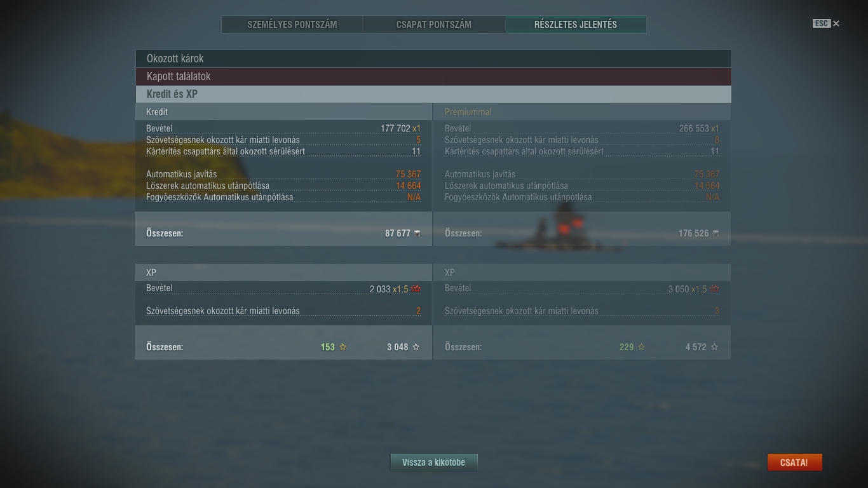Click the Automatikus javítás cost row
This screenshot has height=488, width=868.
coord(283,174)
